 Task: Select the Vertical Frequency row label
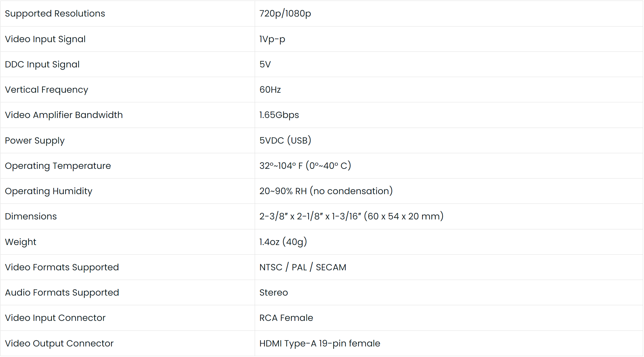[x=46, y=90]
